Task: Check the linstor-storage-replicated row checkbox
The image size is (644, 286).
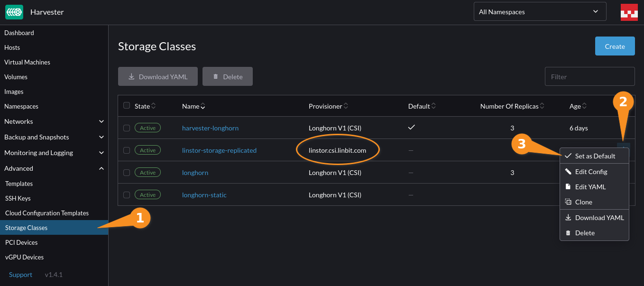Action: (127, 150)
